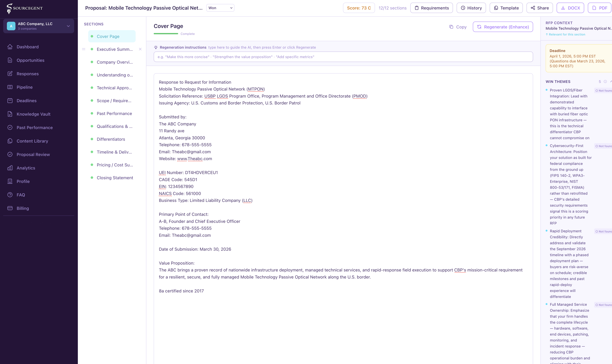Click the "8a certified since 2017" line
The width and height of the screenshot is (612, 364).
click(181, 291)
